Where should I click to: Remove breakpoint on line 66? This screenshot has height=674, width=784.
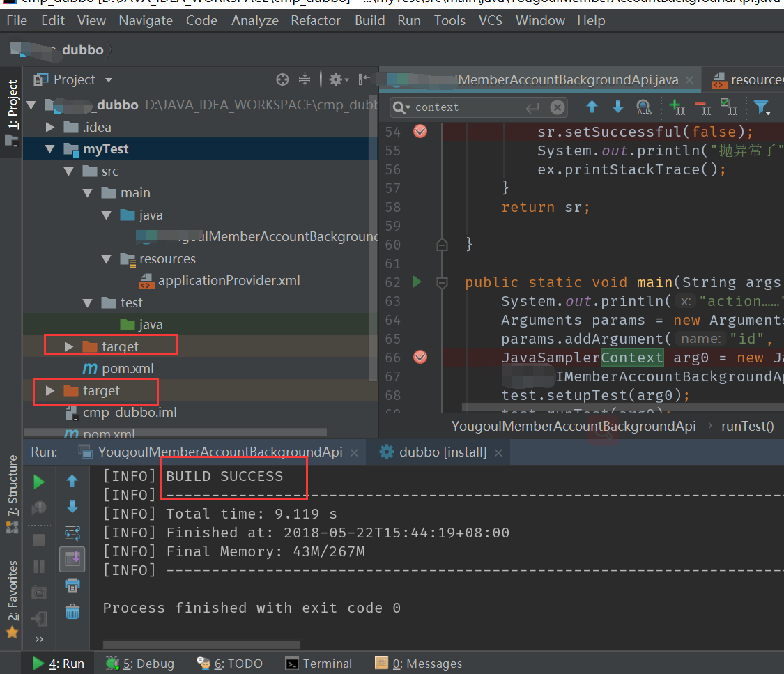pos(420,358)
